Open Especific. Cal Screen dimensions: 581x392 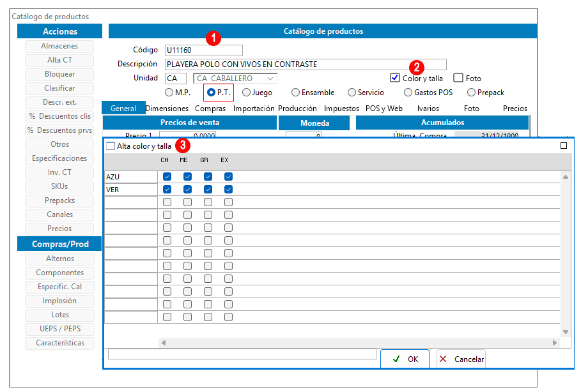click(x=59, y=287)
